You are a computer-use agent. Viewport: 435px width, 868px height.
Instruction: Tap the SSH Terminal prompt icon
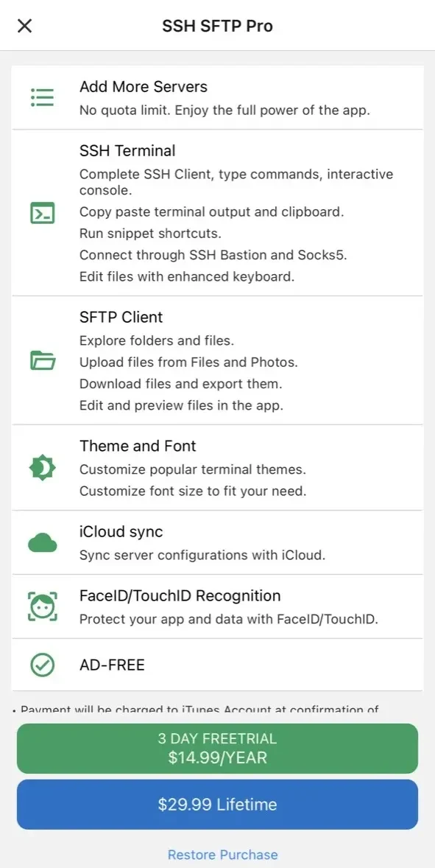point(42,213)
